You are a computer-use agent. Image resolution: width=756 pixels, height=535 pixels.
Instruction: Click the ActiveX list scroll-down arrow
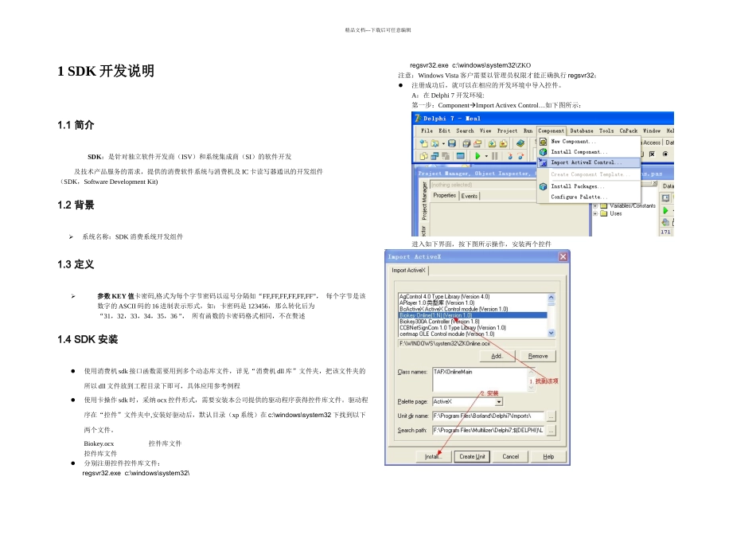[x=551, y=334]
